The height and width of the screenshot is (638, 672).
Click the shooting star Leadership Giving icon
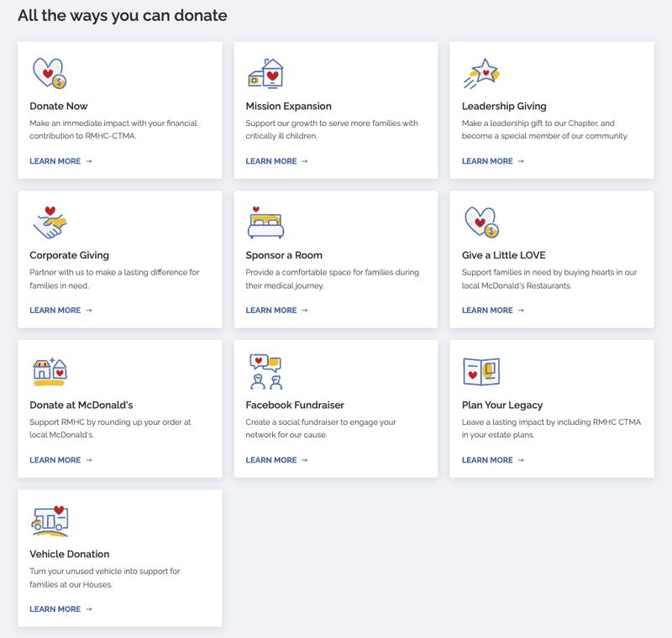[x=481, y=74]
